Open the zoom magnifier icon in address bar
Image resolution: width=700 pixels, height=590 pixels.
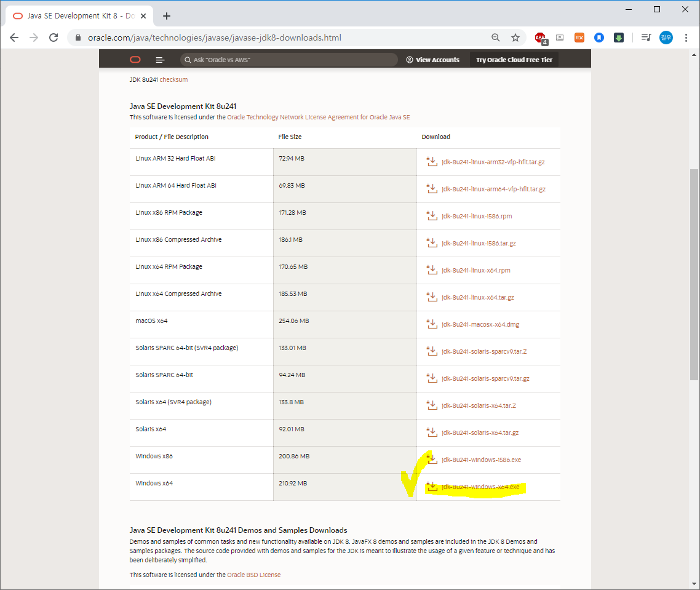pos(496,38)
